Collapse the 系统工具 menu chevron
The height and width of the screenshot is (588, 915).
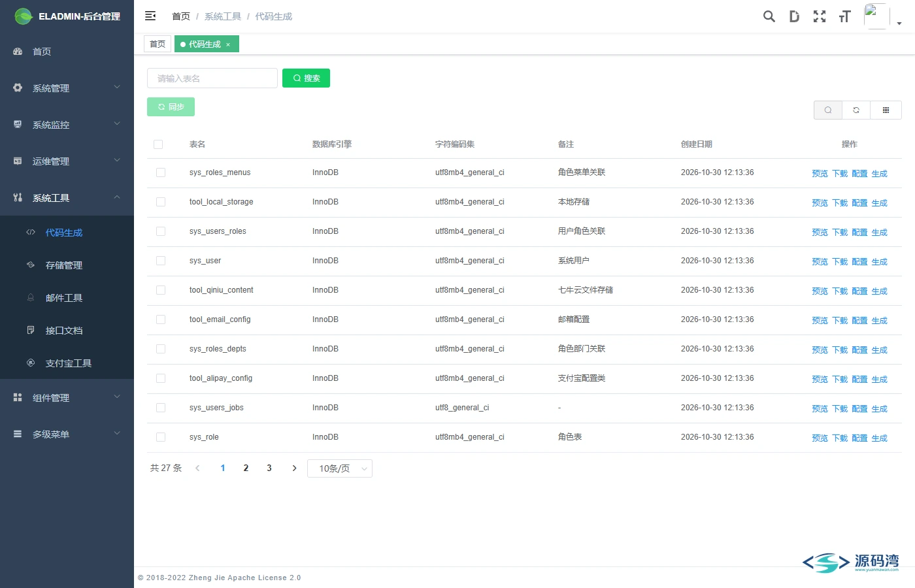(117, 197)
